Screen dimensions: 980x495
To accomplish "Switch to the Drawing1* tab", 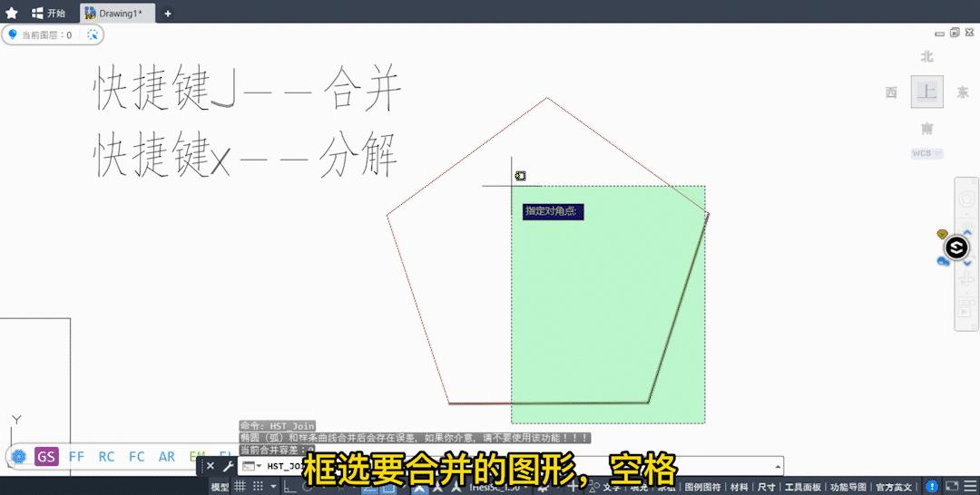I will tap(117, 13).
